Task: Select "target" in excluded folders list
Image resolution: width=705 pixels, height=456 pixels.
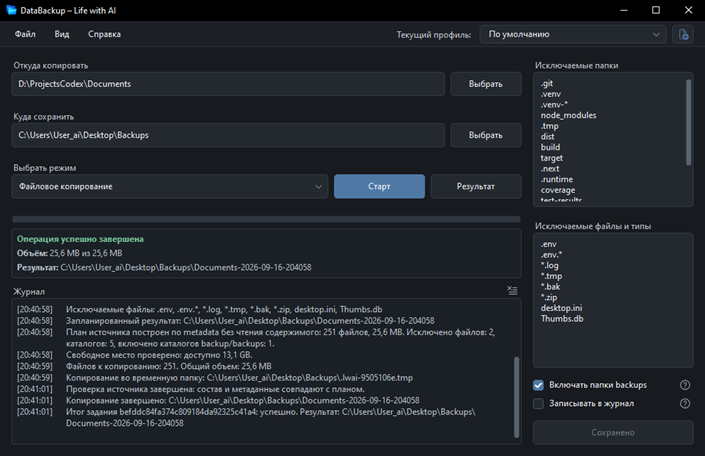Action: 552,158
